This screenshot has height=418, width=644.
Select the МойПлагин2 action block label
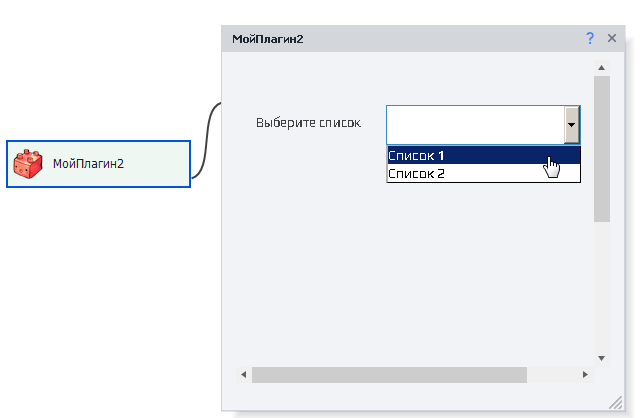click(88, 164)
